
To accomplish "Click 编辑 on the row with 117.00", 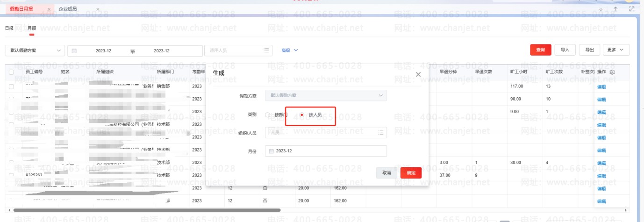I will [601, 86].
